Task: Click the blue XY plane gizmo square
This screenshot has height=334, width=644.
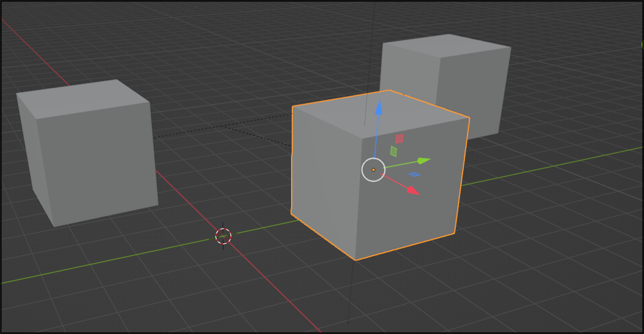Action: pyautogui.click(x=414, y=175)
